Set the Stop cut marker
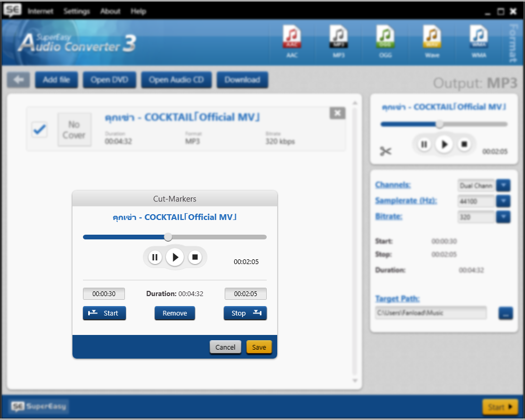 coord(245,313)
